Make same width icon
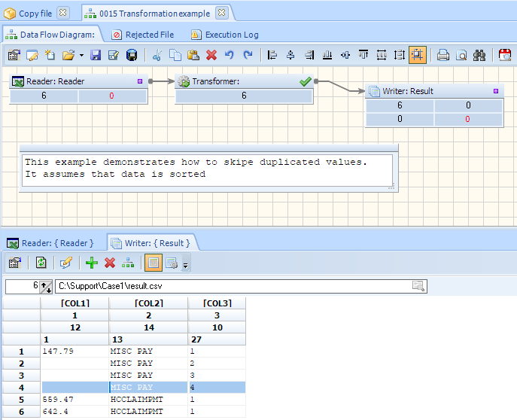 pos(382,55)
